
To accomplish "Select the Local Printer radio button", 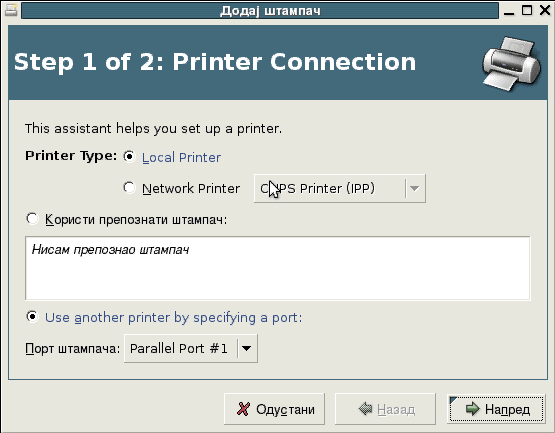I will (x=130, y=156).
